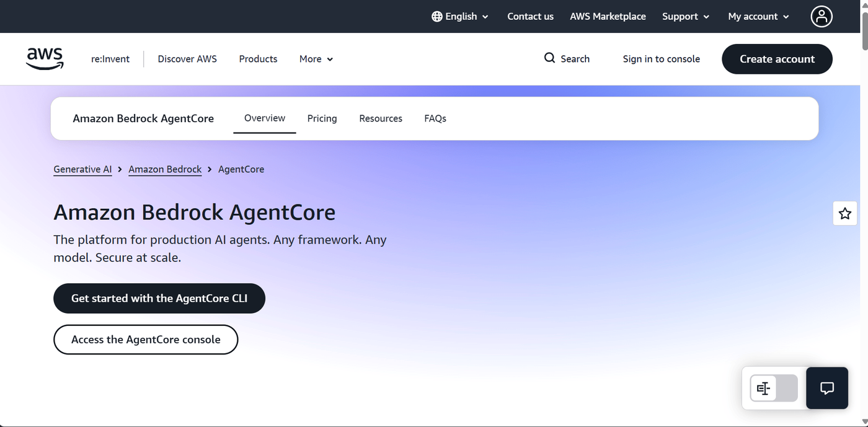Click the AgentCore breadcrumb text
This screenshot has width=868, height=427.
[241, 169]
